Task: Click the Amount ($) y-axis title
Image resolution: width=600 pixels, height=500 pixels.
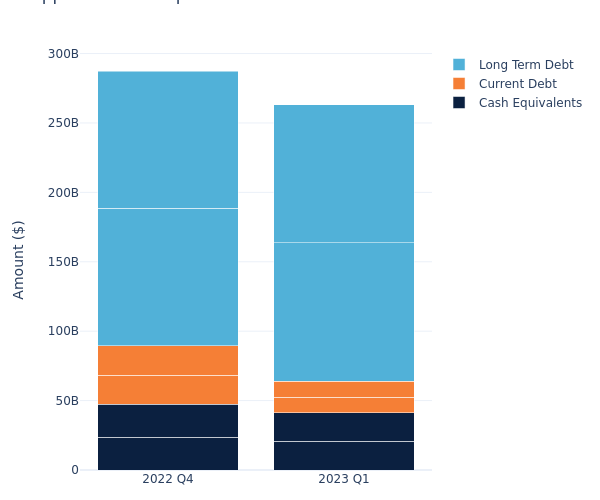Action: 19,259
